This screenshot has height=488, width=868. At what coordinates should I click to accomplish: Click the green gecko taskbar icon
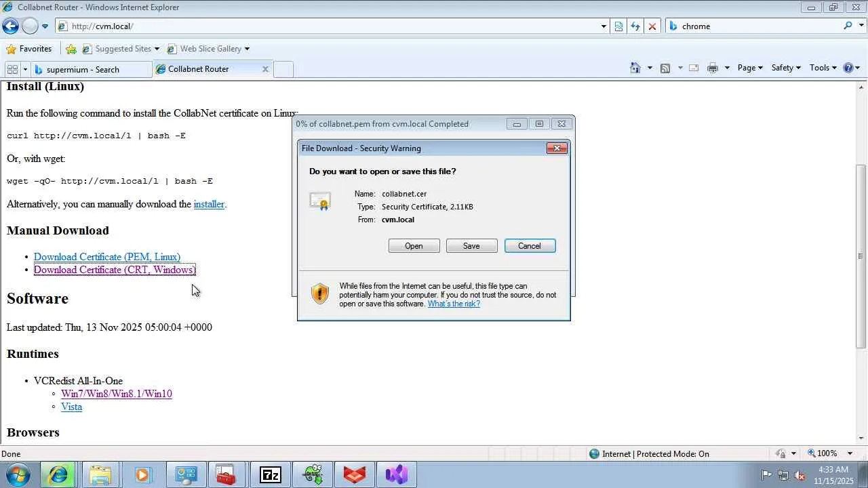pyautogui.click(x=312, y=475)
